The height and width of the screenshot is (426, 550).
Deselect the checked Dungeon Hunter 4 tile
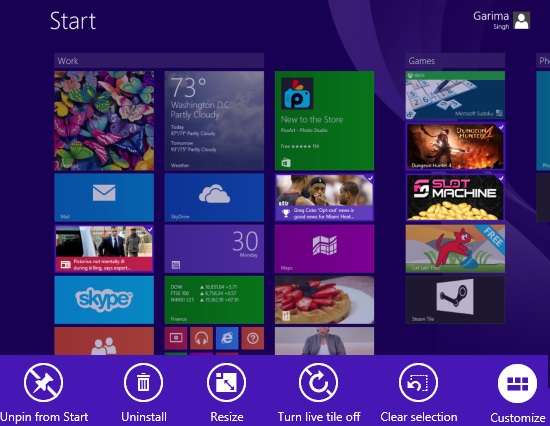(455, 146)
